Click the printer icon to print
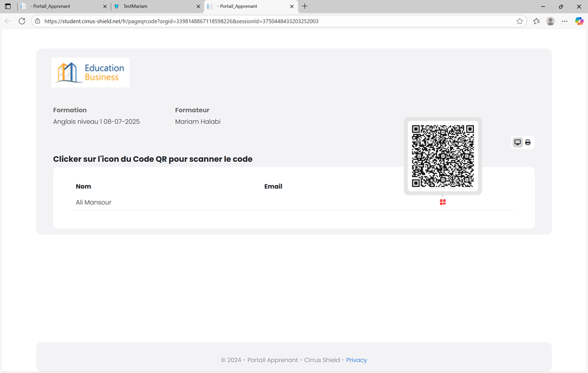588x373 pixels. coord(528,143)
